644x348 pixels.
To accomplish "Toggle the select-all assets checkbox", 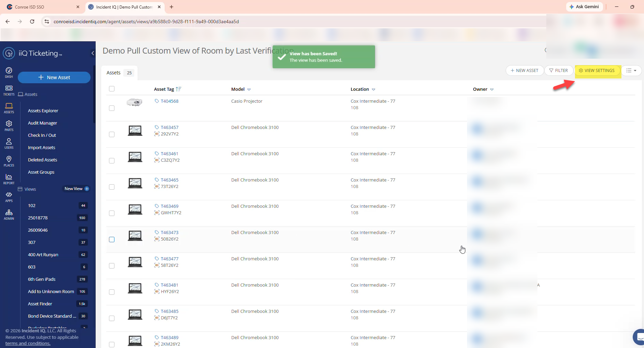I will tap(112, 89).
